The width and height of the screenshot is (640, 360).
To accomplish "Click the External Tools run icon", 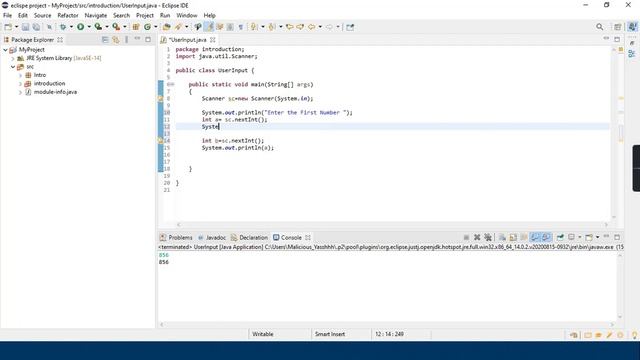I will coord(116,27).
